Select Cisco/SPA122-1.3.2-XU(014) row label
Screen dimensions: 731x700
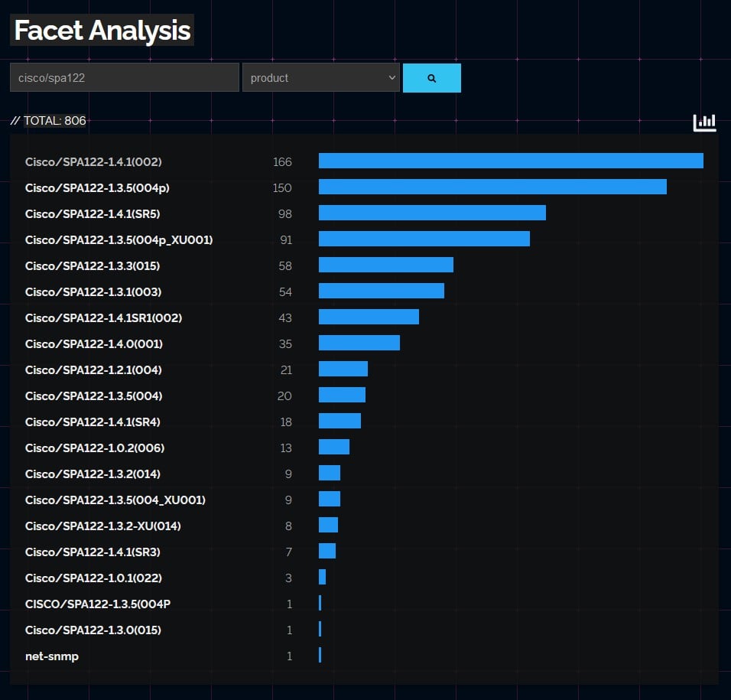[x=103, y=526]
